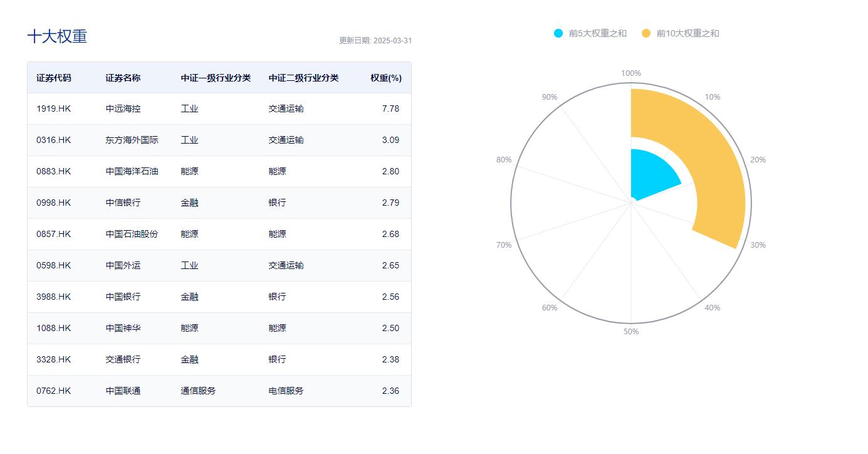Click the weight value 2.38

point(390,359)
